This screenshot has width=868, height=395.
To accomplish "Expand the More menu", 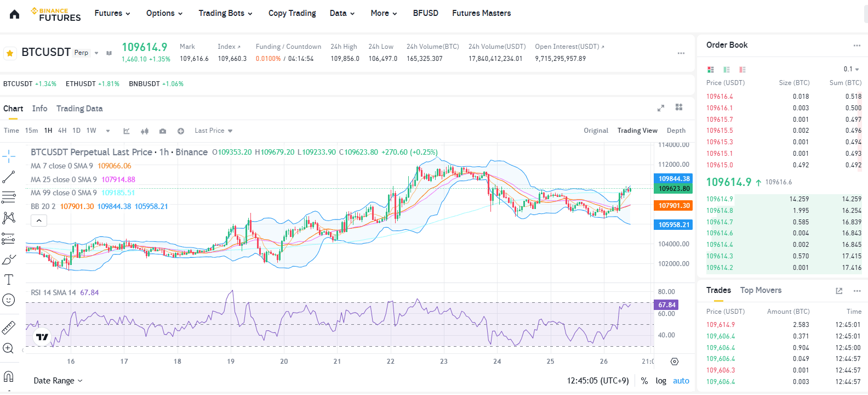I will pyautogui.click(x=384, y=13).
